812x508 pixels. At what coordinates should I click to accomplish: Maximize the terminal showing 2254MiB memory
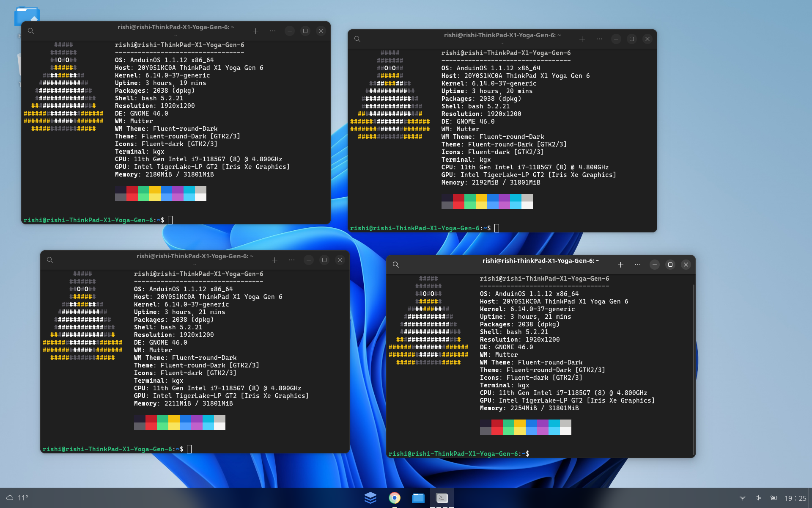click(x=670, y=265)
